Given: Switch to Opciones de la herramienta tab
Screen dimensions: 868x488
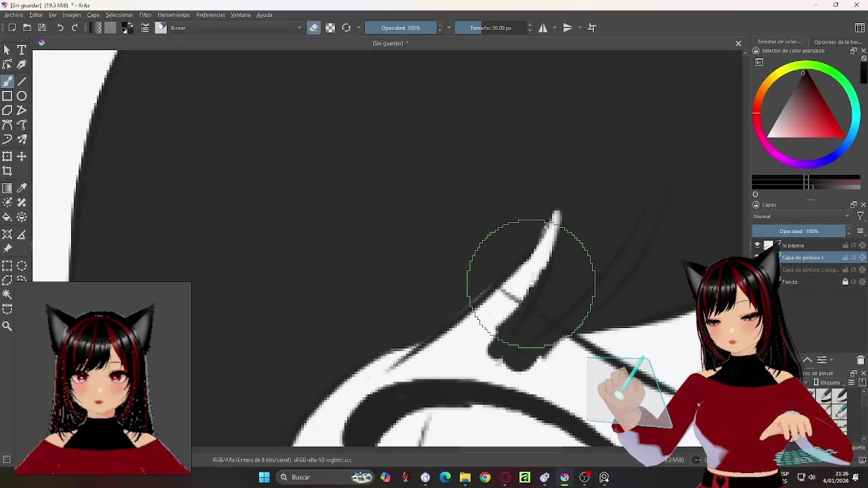Looking at the screenshot, I should (838, 42).
